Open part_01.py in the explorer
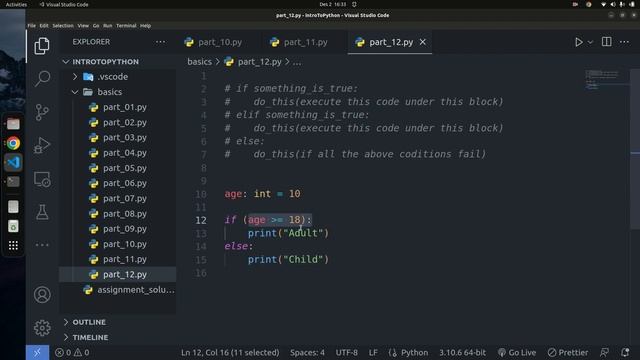Viewport: 640px width, 360px height. point(124,107)
